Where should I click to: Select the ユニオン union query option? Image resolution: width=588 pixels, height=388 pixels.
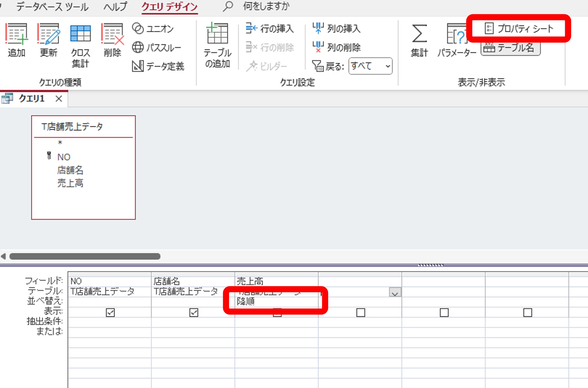point(153,29)
